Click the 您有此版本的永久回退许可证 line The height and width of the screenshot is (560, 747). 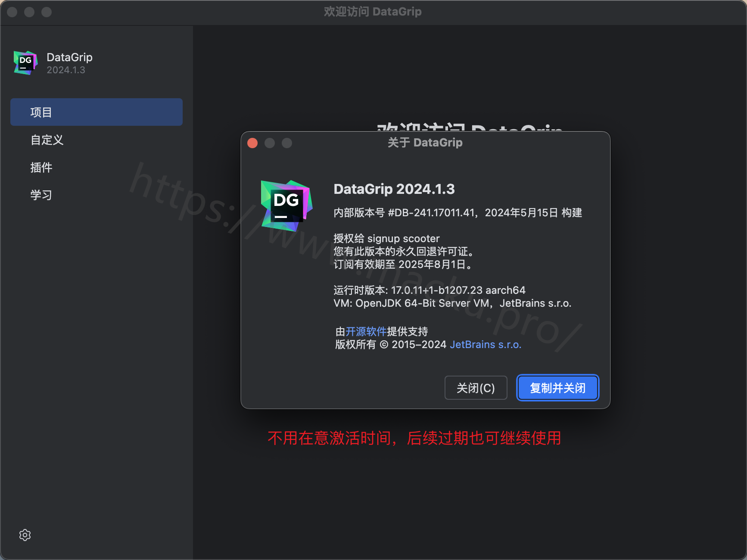(405, 252)
